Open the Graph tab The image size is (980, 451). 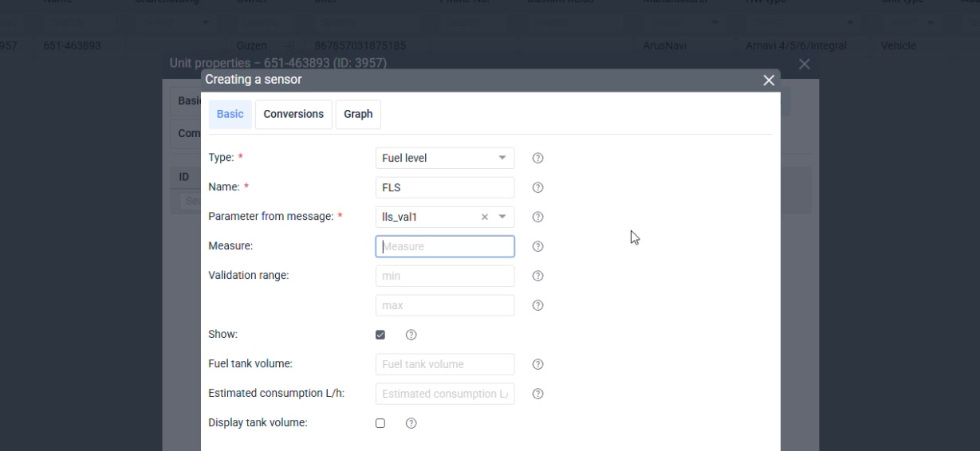point(358,114)
